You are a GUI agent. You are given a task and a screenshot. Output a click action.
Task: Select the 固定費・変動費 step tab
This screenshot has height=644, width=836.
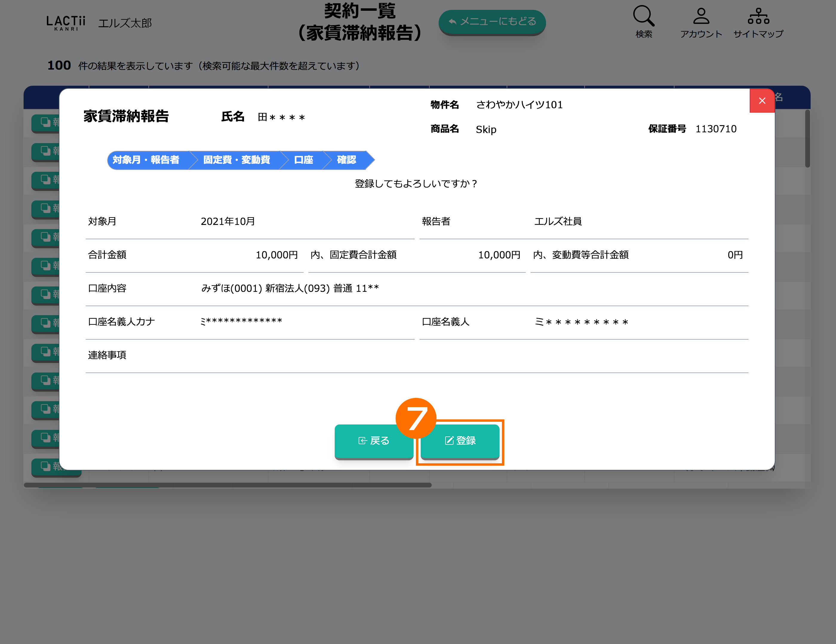236,160
